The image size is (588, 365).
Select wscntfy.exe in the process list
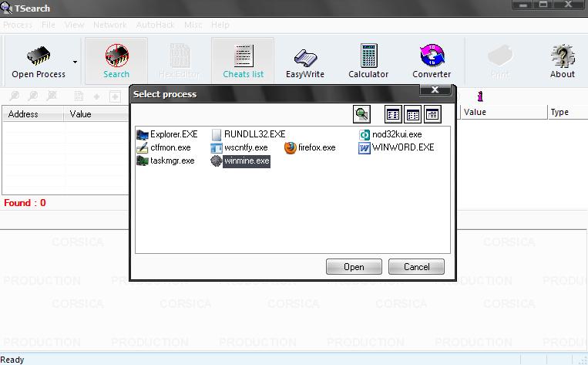coord(239,147)
